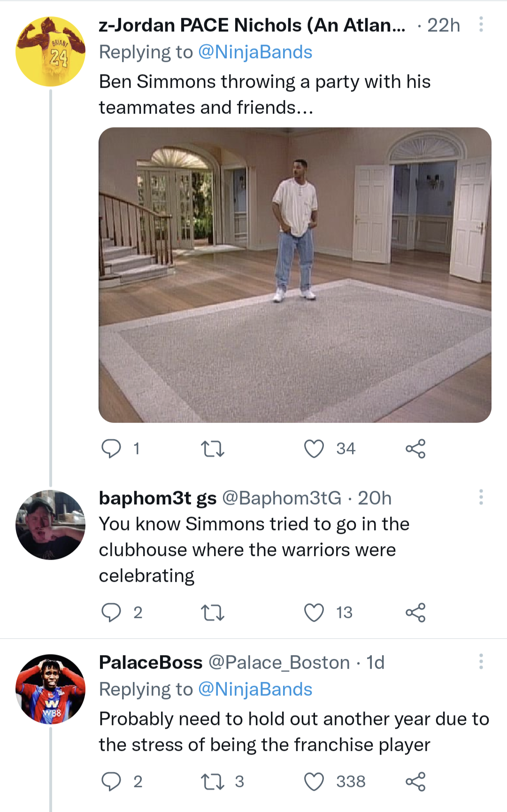Retweet the baphom3t gs clubhouse tweet
507x812 pixels.
[x=213, y=612]
